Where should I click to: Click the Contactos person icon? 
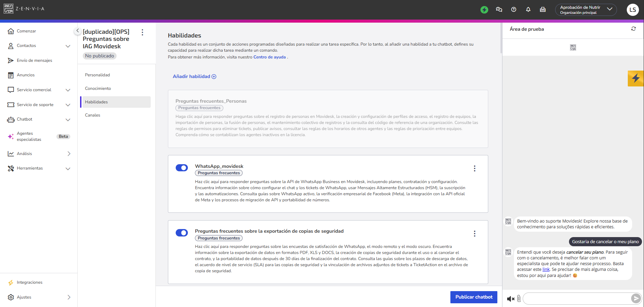coord(11,46)
